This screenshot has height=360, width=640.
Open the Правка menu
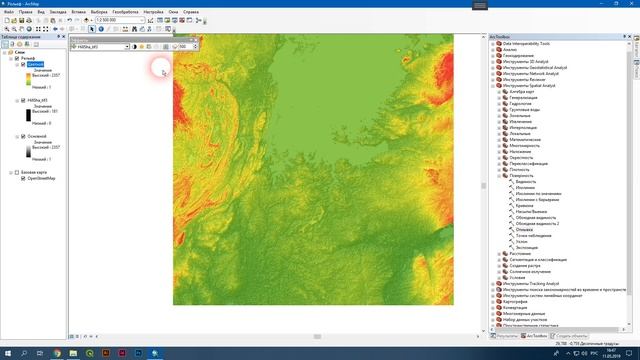click(x=25, y=12)
